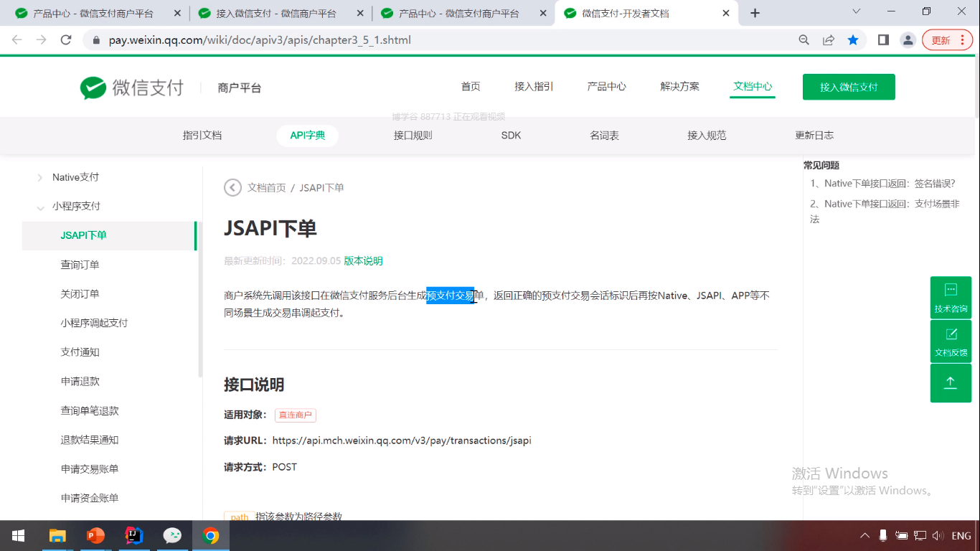This screenshot has width=980, height=551.
Task: Click the WeChat Pay logo
Action: [132, 88]
